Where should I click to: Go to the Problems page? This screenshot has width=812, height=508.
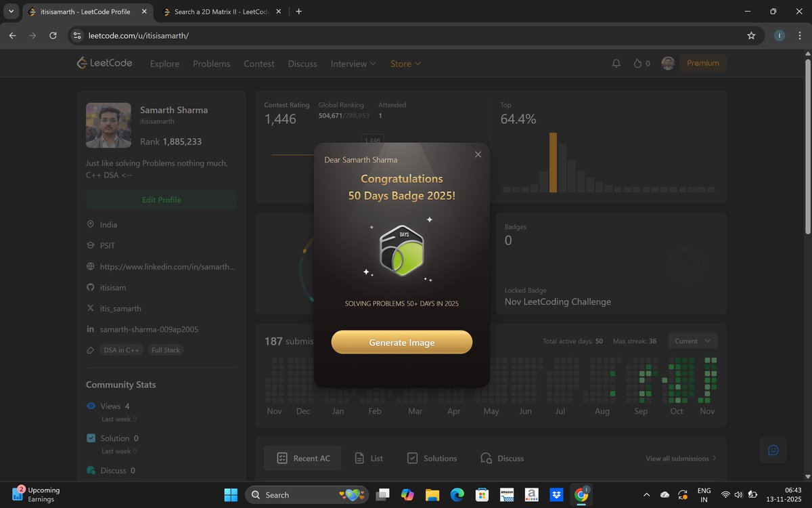click(211, 64)
